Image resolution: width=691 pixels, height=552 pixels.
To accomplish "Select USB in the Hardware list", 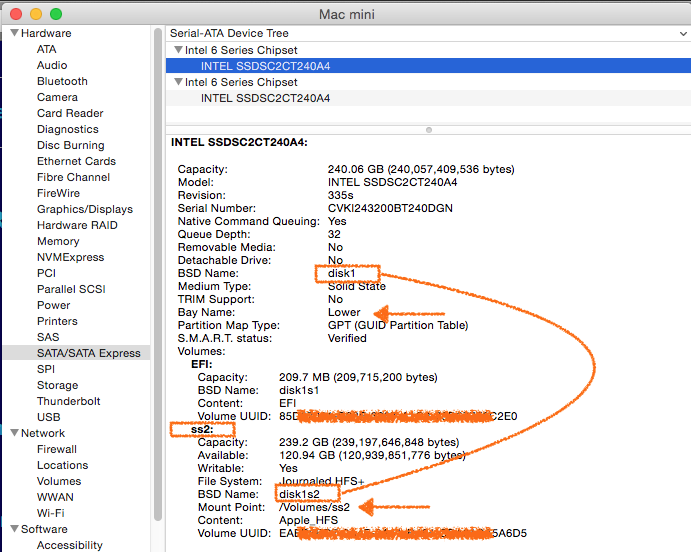I will point(48,417).
